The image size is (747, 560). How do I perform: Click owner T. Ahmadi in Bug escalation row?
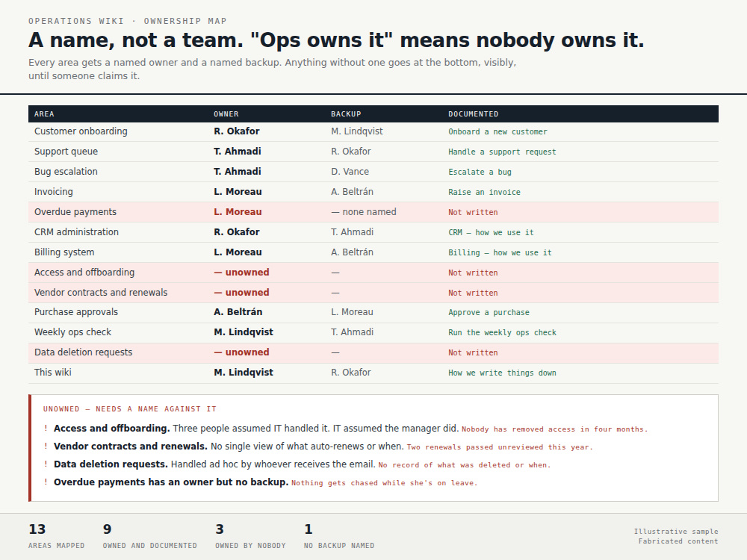pos(238,172)
